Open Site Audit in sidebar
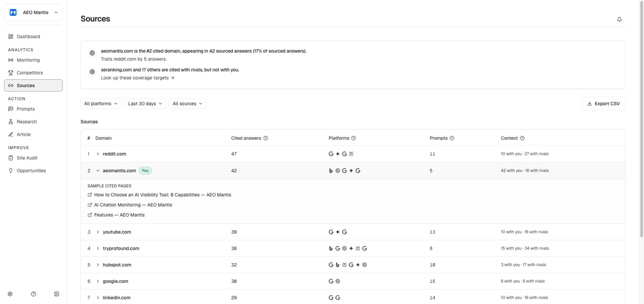Image resolution: width=644 pixels, height=304 pixels. tap(33, 158)
